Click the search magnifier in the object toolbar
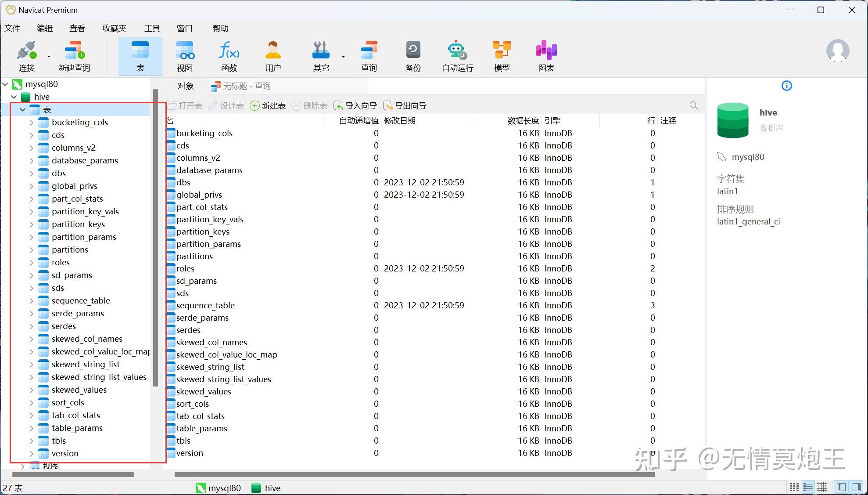The width and height of the screenshot is (868, 495). click(x=693, y=105)
